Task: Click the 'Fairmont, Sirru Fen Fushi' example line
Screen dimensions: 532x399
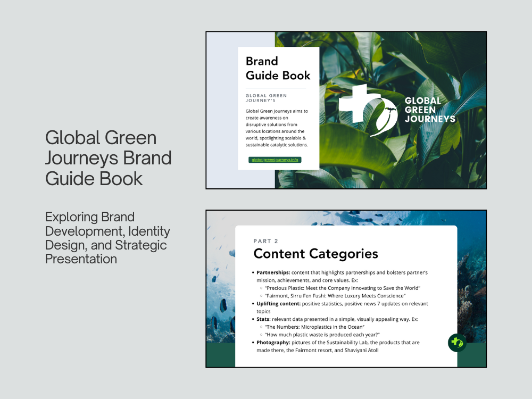Action: tap(333, 296)
